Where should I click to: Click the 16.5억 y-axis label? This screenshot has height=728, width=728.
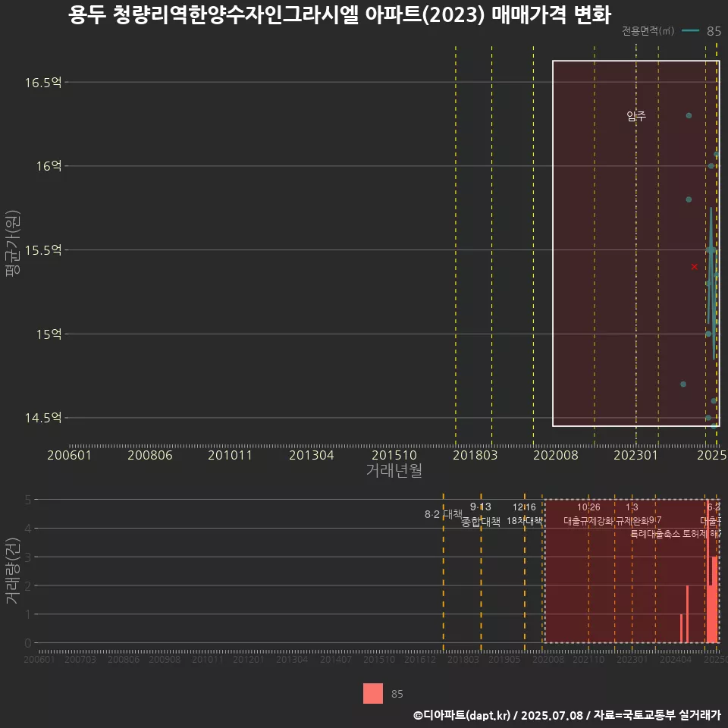43,83
